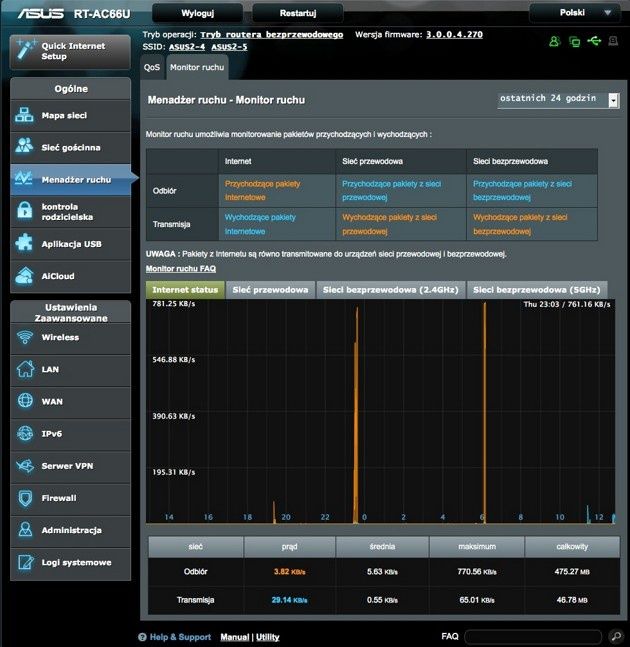Select Sieci bezprzewodowa (5GHz) tab

coord(536,290)
